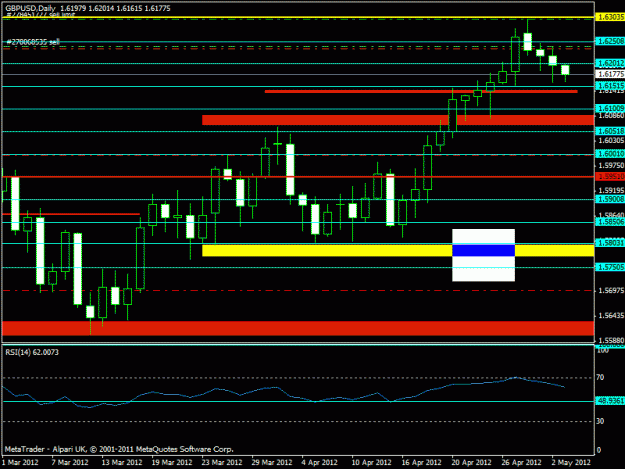This screenshot has width=625, height=469.
Task: Select the 1.62012 price level label
Action: pyautogui.click(x=610, y=63)
